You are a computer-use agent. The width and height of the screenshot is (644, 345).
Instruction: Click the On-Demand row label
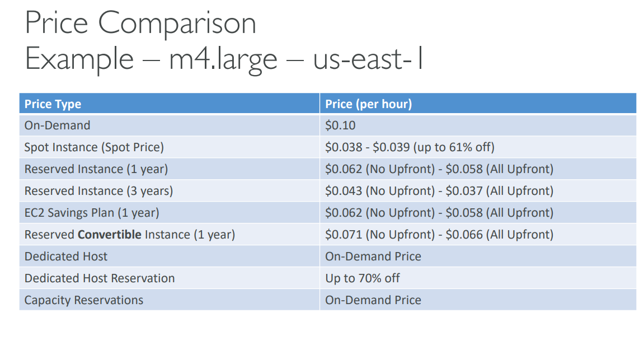(57, 125)
